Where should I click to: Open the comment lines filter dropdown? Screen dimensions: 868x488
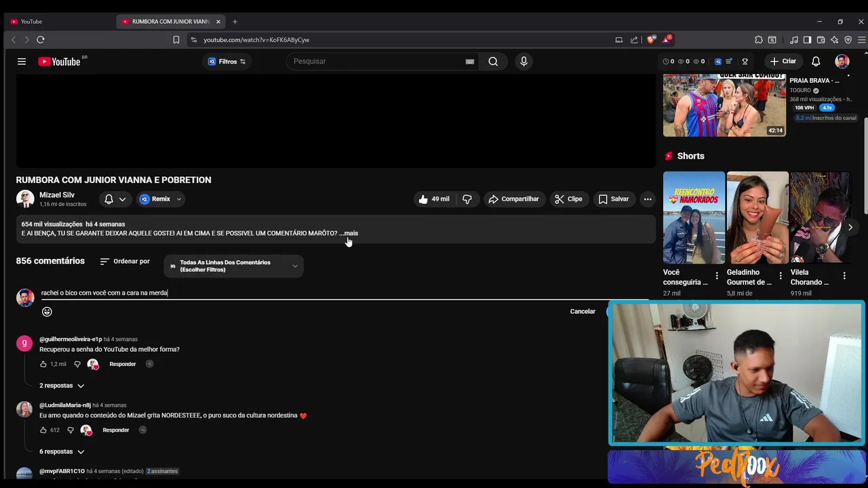pos(233,266)
